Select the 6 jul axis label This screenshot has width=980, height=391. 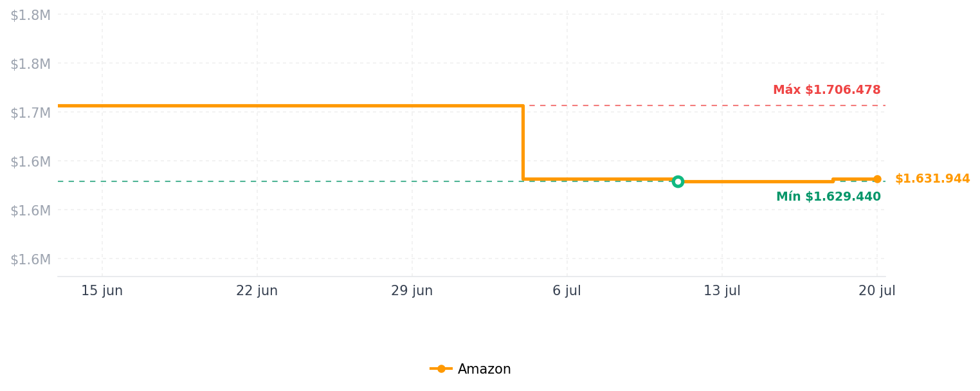pyautogui.click(x=567, y=291)
